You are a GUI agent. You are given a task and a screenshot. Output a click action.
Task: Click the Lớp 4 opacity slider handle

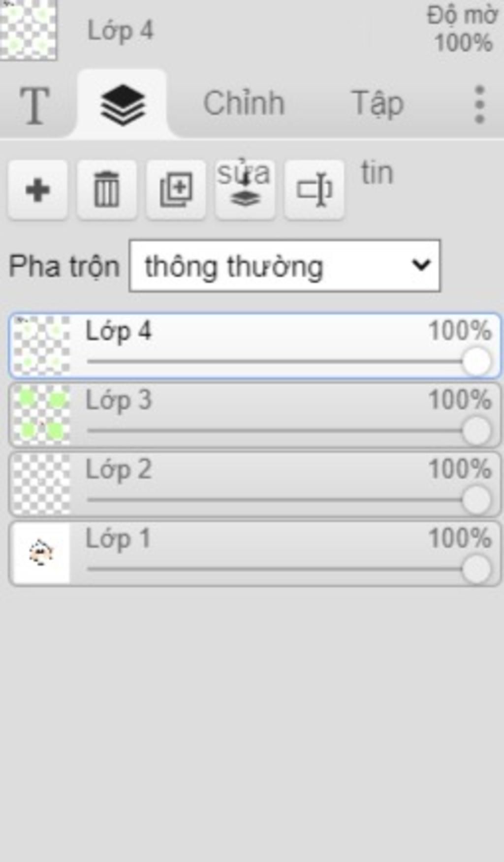pos(476,361)
